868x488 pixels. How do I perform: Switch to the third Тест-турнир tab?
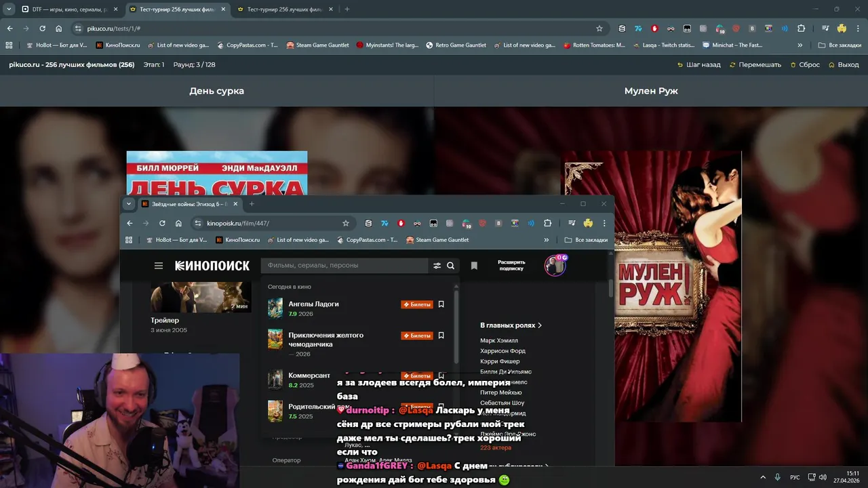click(x=285, y=9)
